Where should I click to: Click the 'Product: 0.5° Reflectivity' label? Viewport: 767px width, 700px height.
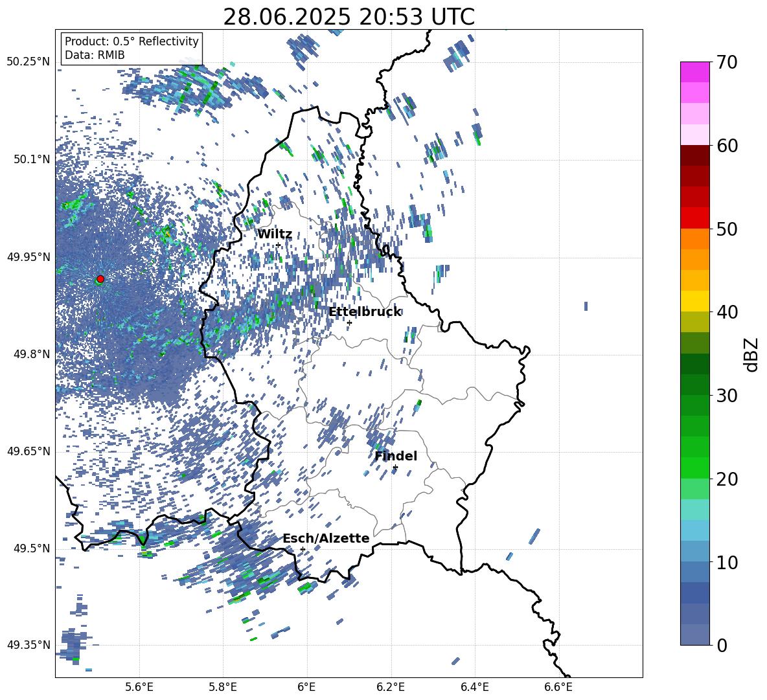(x=132, y=41)
